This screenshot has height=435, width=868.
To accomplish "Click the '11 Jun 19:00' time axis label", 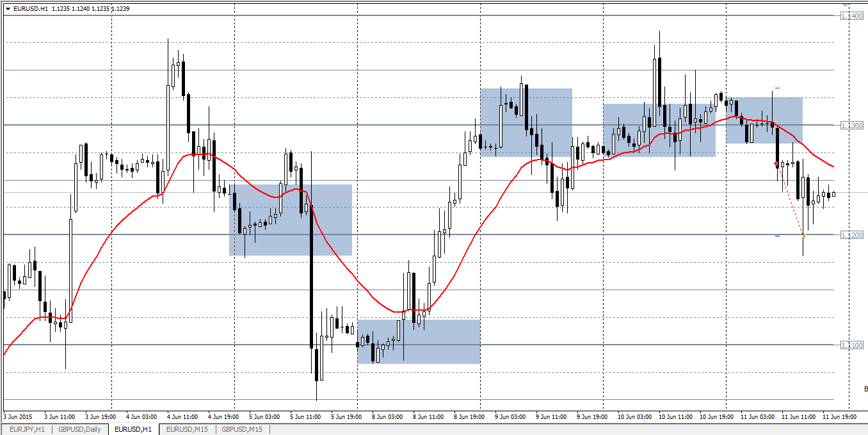I will (x=839, y=416).
